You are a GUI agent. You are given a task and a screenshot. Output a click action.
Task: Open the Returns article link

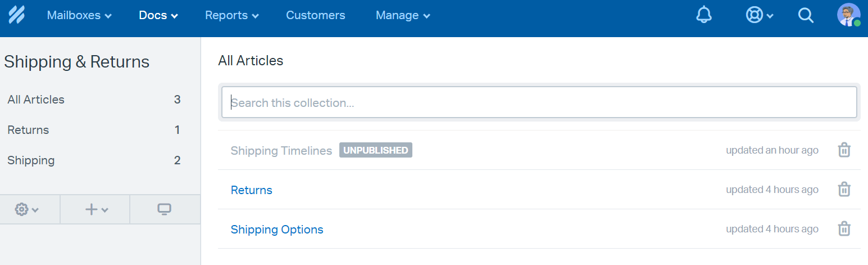[x=251, y=190]
